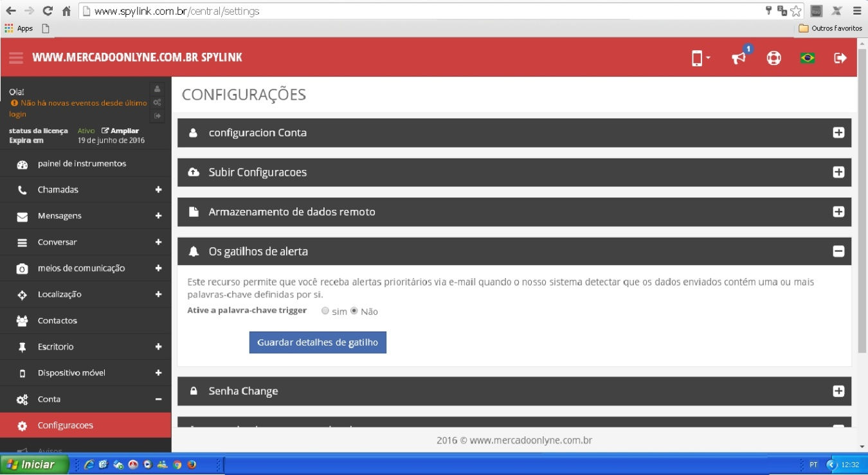
Task: Click the Conversar menu item
Action: pyautogui.click(x=86, y=242)
